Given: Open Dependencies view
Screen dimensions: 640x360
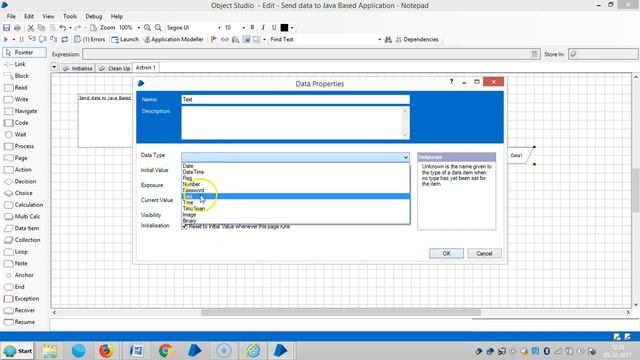Looking at the screenshot, I should [x=417, y=40].
